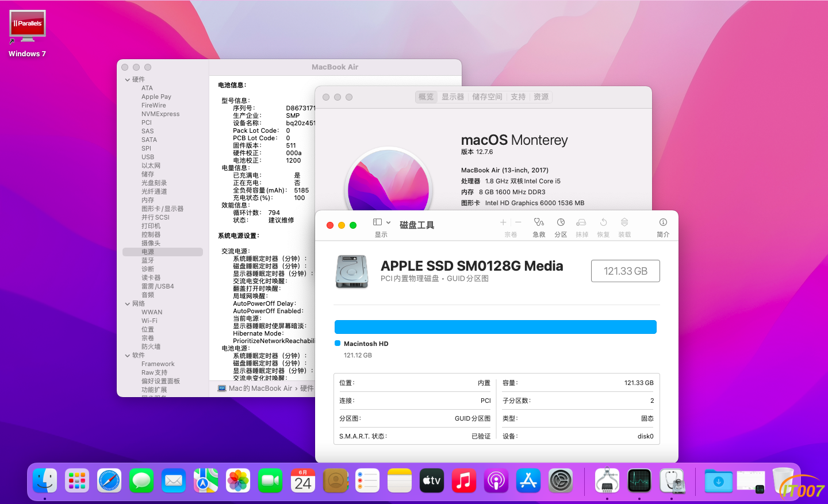Open Music from the Dock

(464, 480)
